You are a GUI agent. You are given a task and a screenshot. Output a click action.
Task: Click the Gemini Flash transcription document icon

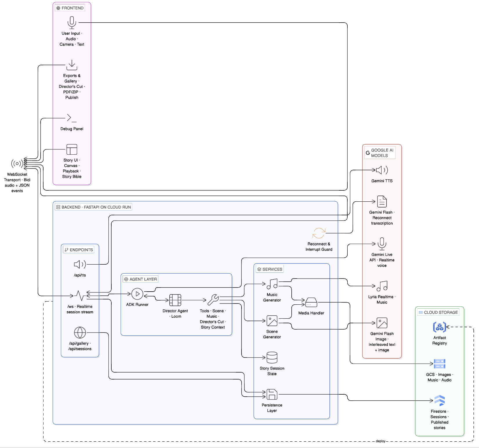(382, 201)
